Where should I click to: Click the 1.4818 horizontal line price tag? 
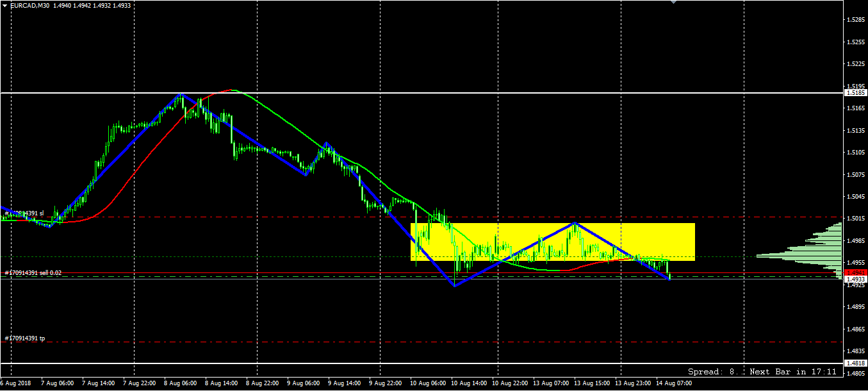click(855, 363)
